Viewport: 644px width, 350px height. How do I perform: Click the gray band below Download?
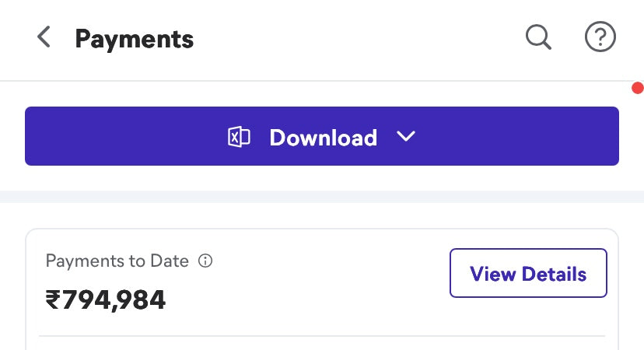321,197
